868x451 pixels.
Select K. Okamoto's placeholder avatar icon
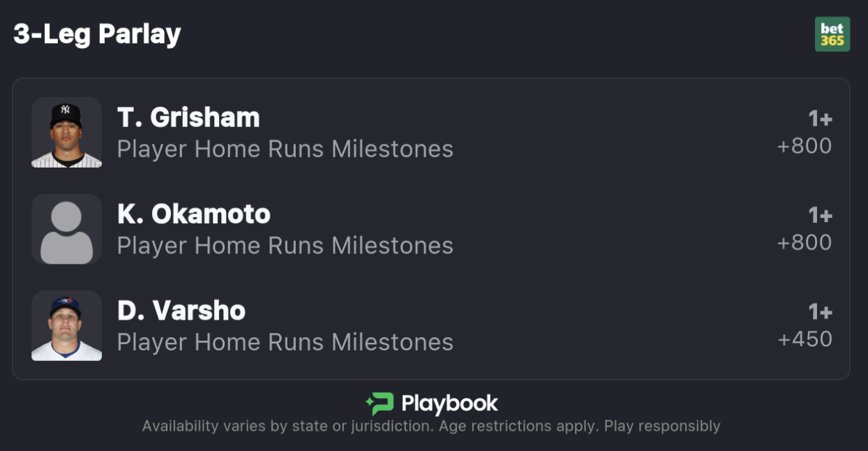[x=67, y=229]
